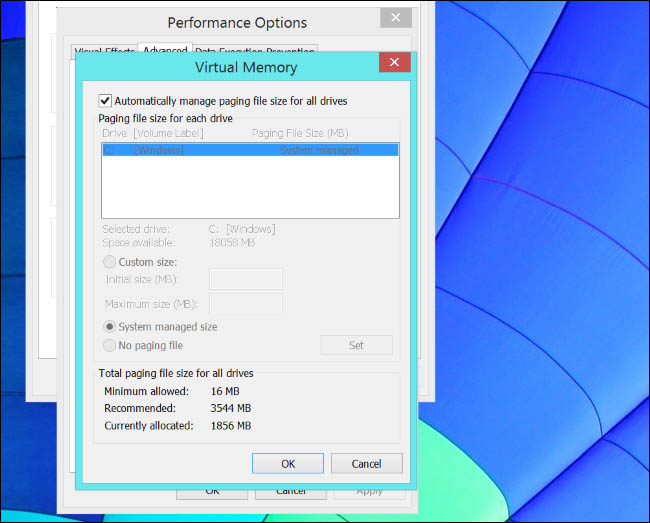Click Cancel in Performance Options window
650x523 pixels.
[291, 492]
